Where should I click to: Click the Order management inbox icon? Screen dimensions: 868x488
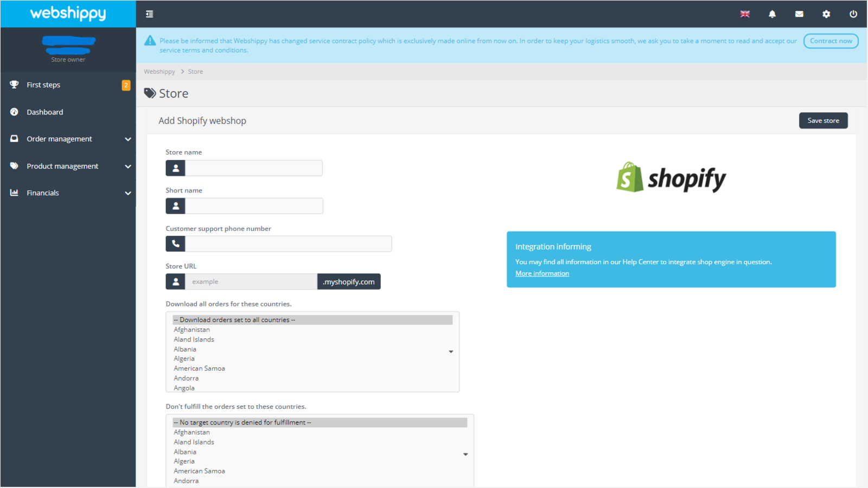click(14, 139)
